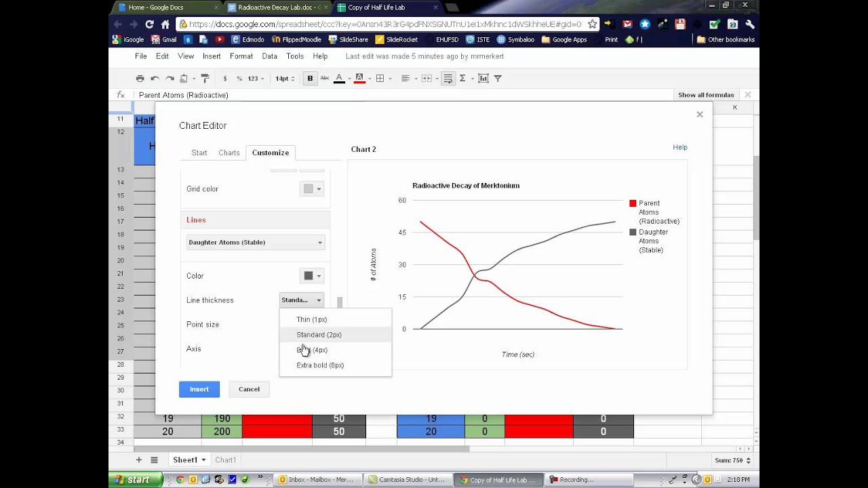
Task: Toggle bold formatting button
Action: pyautogui.click(x=310, y=79)
